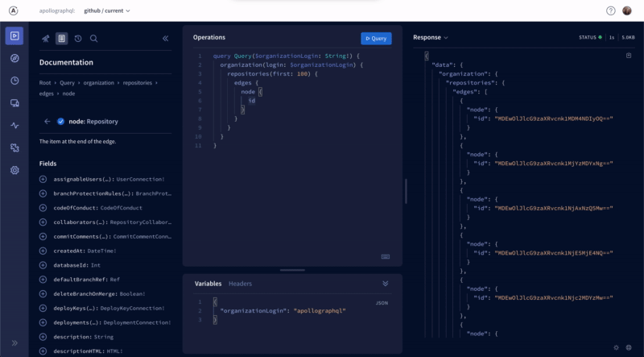Add the defaultBranchRef field
644x357 pixels.
[x=43, y=280]
